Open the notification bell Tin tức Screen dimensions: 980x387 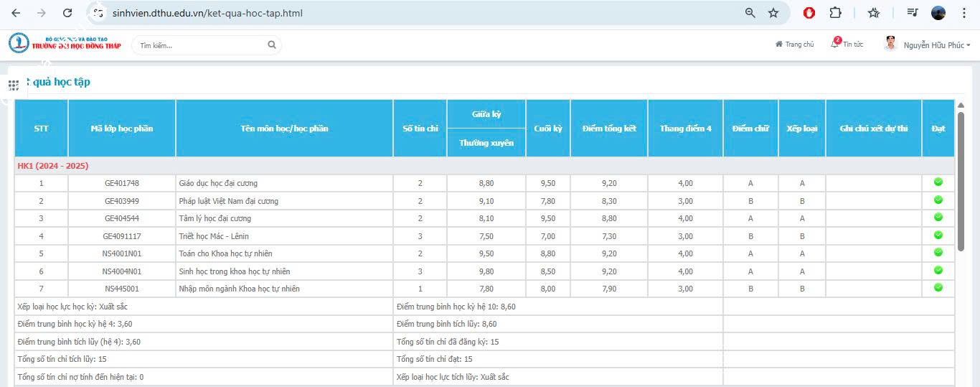[x=835, y=44]
